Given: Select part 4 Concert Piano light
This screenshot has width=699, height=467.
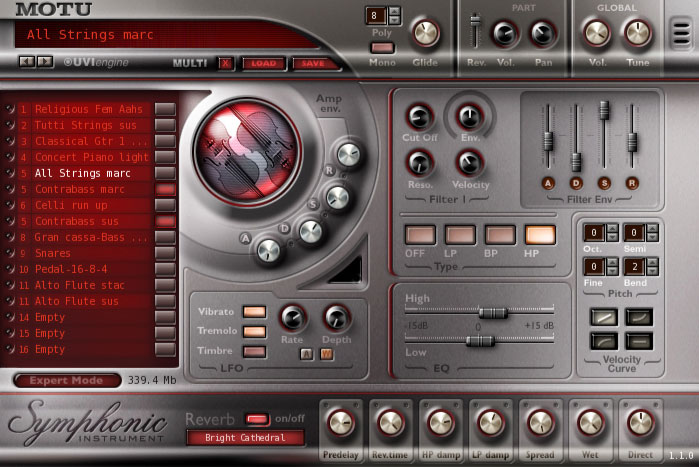Looking at the screenshot, I should click(86, 157).
